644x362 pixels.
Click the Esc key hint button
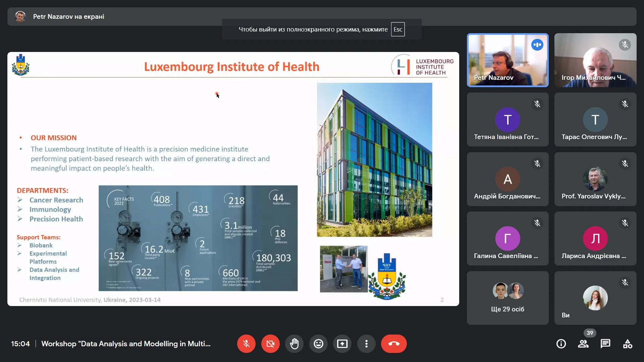click(398, 29)
